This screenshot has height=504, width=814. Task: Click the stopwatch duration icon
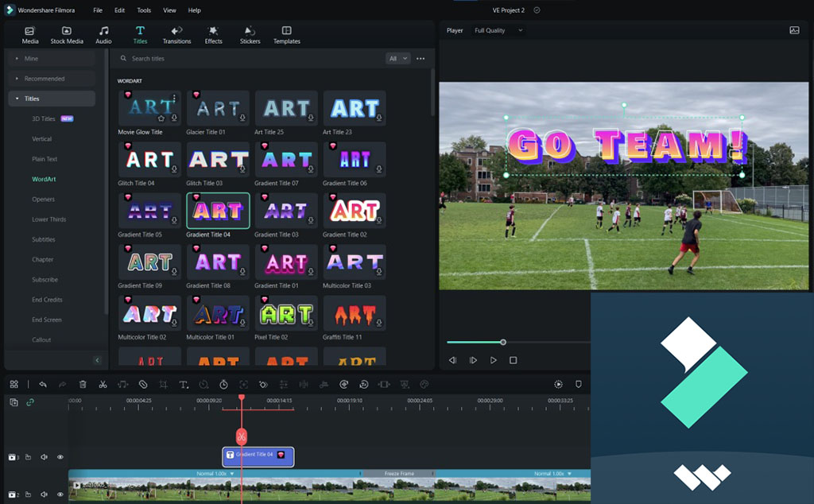click(223, 385)
